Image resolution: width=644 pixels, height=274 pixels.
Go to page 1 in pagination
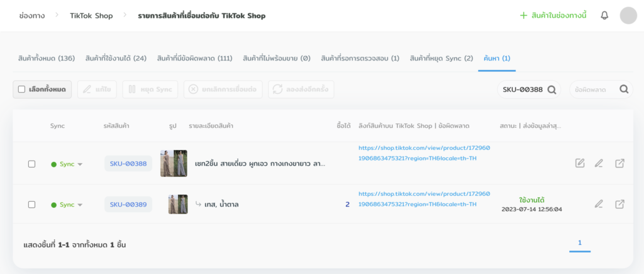tap(579, 243)
